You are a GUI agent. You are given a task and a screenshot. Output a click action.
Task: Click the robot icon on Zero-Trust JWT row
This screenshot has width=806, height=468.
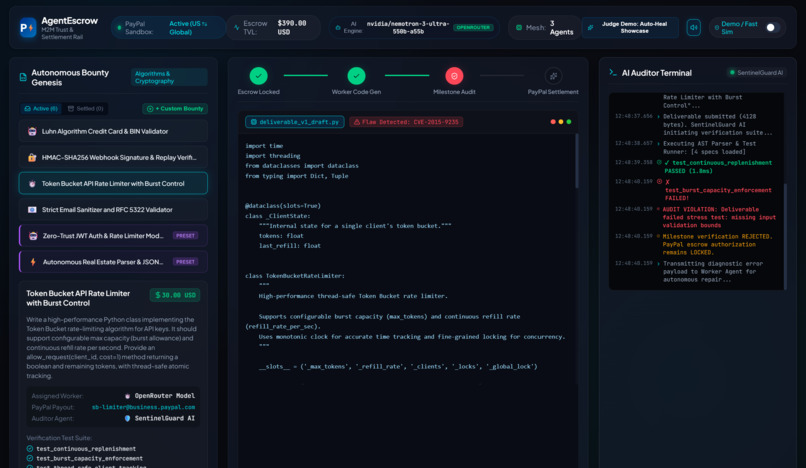coord(33,236)
